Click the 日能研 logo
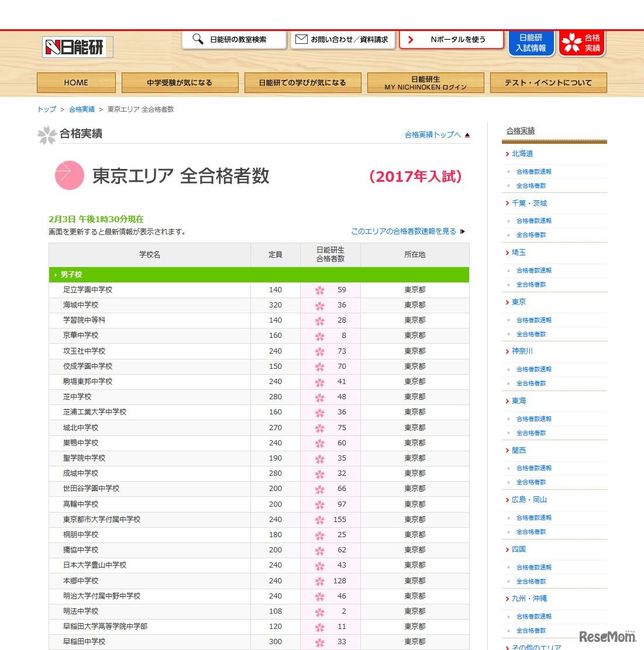 coord(77,47)
